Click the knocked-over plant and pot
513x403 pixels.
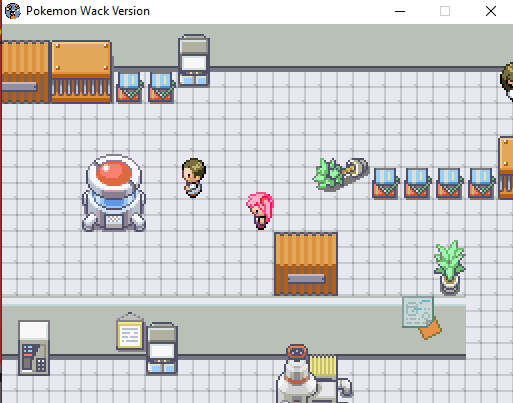pos(341,174)
